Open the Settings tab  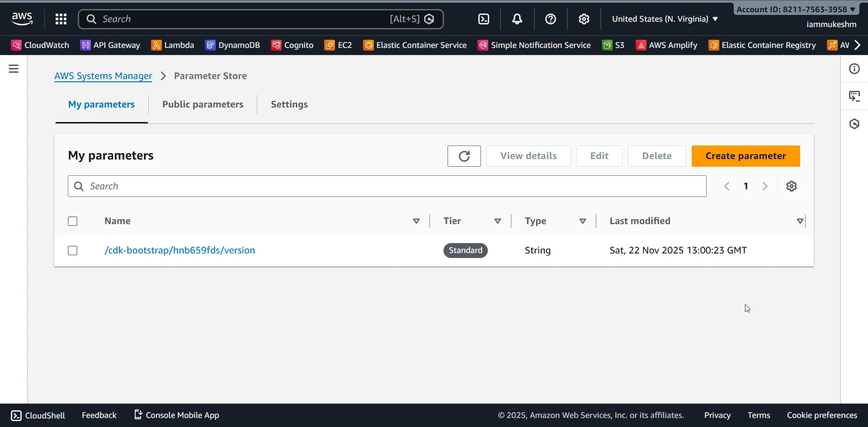[x=289, y=104]
